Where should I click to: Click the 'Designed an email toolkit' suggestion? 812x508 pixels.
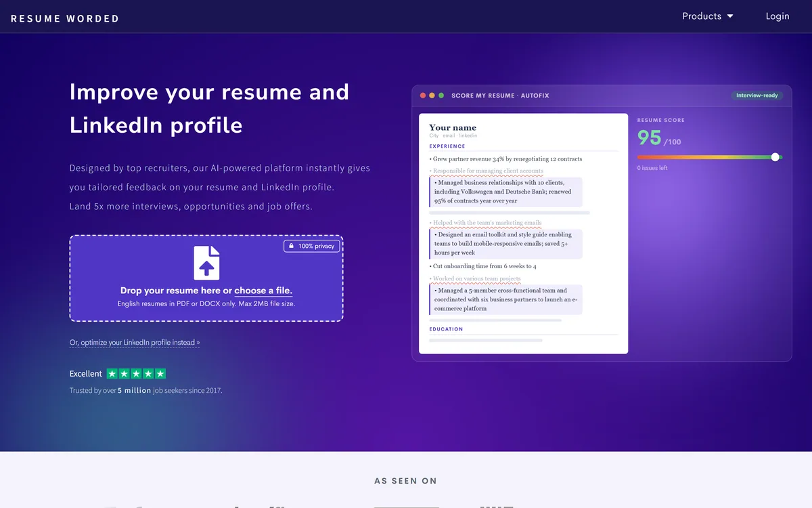(x=505, y=244)
